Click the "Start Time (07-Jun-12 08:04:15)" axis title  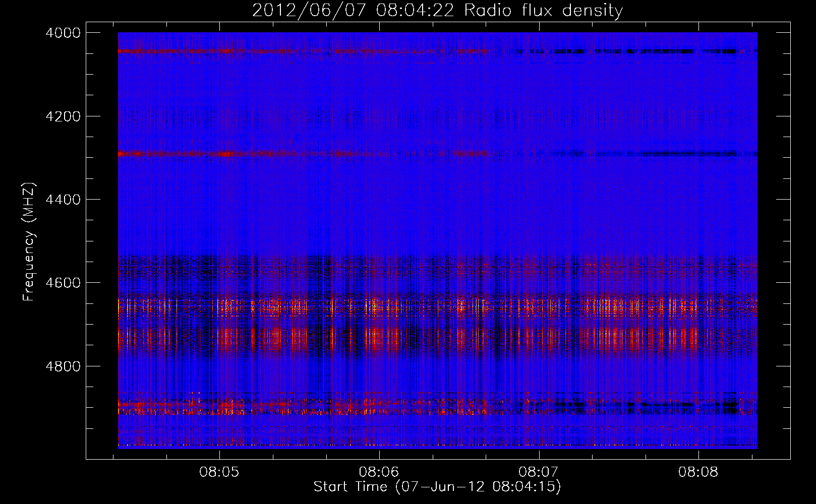437,487
